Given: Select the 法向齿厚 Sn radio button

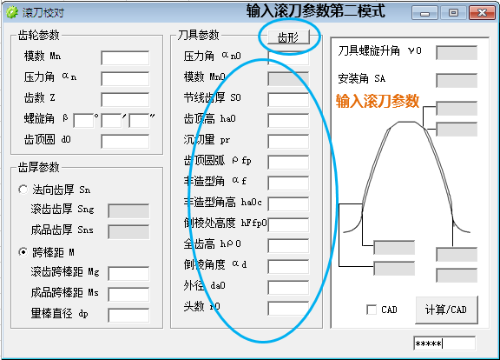Looking at the screenshot, I should [23, 190].
